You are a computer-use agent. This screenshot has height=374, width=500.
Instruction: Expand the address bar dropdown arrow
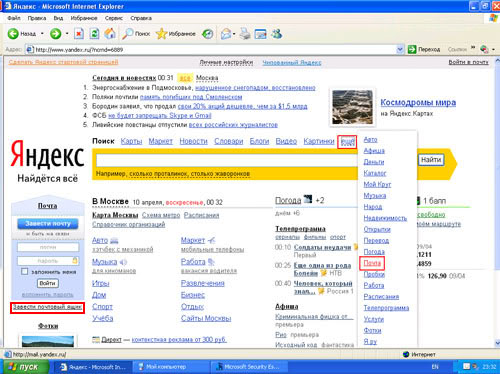pyautogui.click(x=400, y=50)
